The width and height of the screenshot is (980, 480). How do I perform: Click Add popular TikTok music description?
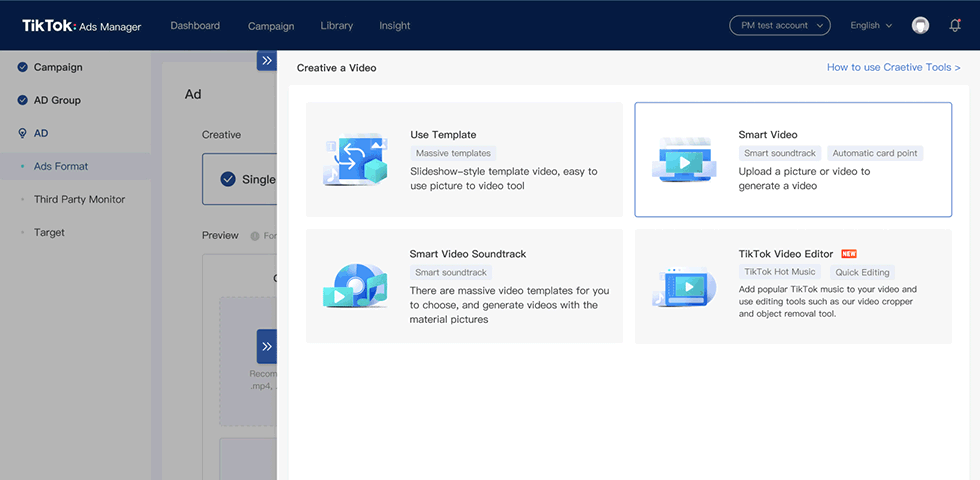click(x=828, y=301)
